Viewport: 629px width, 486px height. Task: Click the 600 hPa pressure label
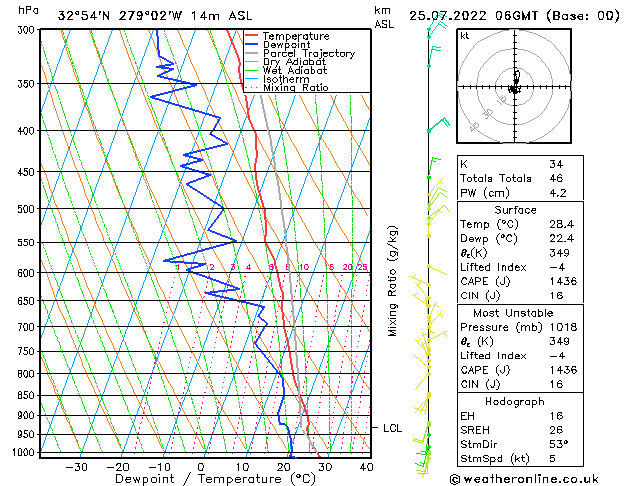tap(28, 273)
